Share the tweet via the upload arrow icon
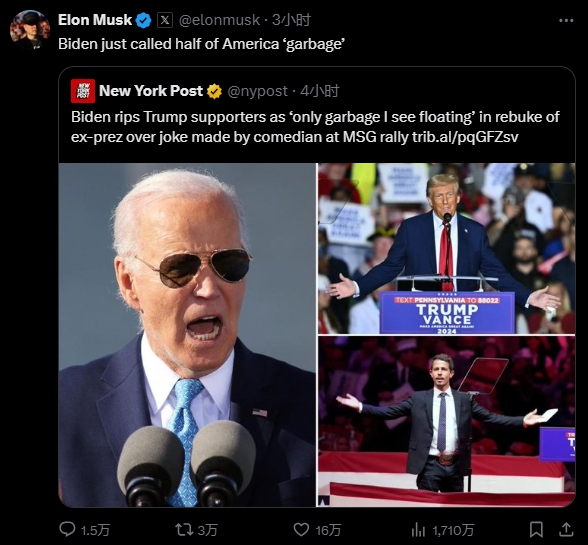 (x=566, y=529)
